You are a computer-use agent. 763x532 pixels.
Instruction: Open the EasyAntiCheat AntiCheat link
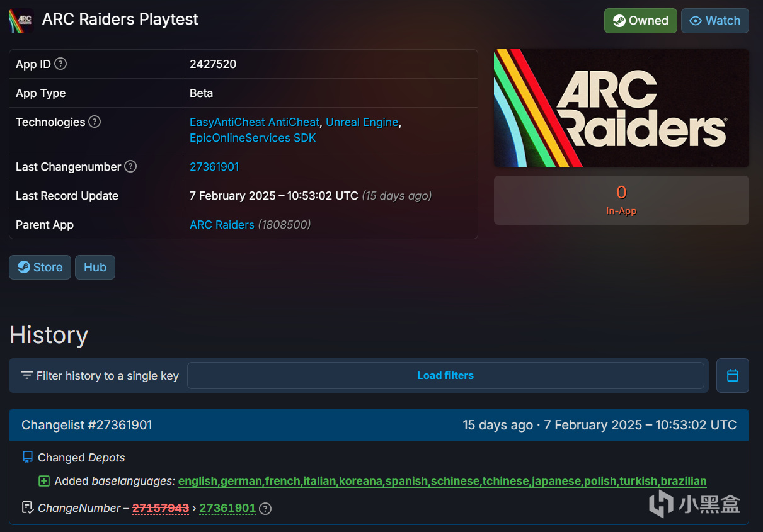[x=255, y=122]
